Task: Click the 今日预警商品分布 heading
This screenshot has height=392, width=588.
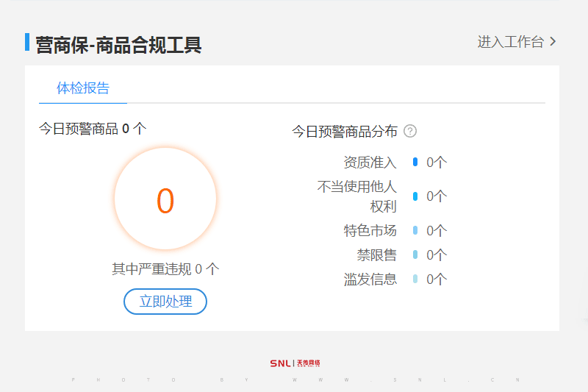Action: click(x=344, y=132)
